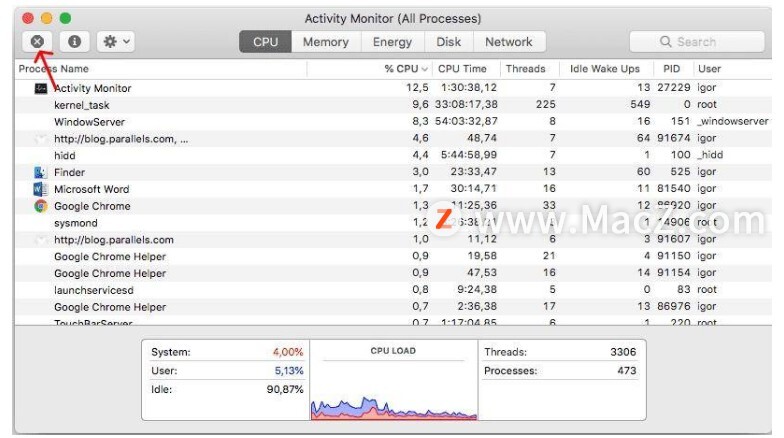Viewport: 784px width, 438px height.
Task: Open the gear action dropdown menu
Action: pyautogui.click(x=116, y=42)
